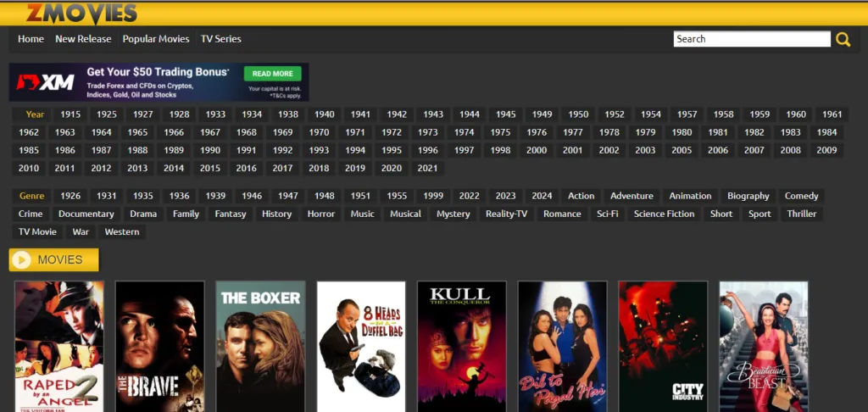Choose the year 2021
This screenshot has width=868, height=412.
click(x=427, y=169)
